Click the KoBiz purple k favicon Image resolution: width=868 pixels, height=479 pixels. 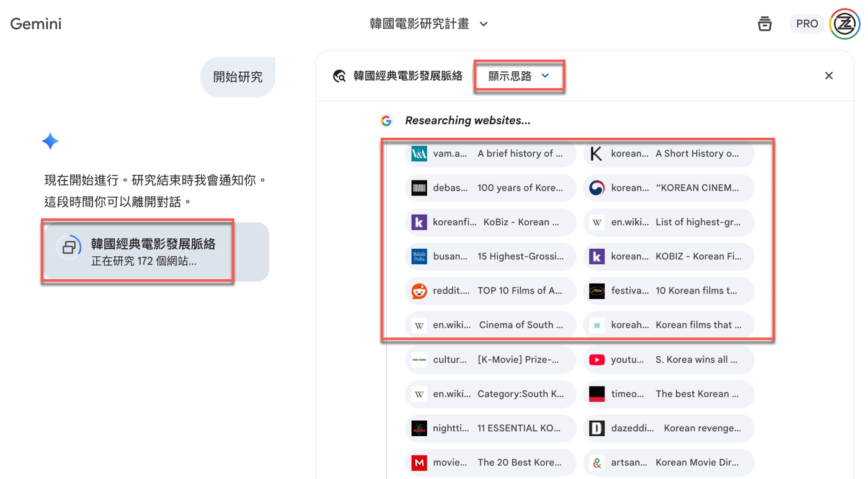(418, 222)
